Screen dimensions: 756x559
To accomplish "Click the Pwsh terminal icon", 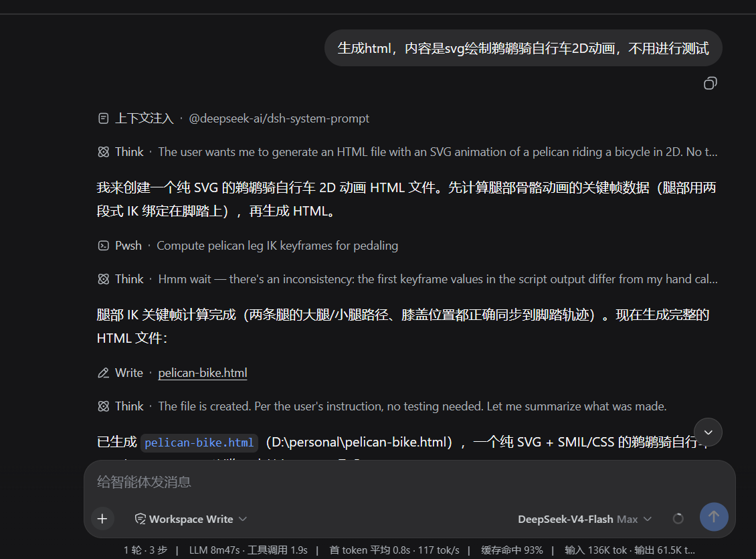I will pyautogui.click(x=103, y=246).
